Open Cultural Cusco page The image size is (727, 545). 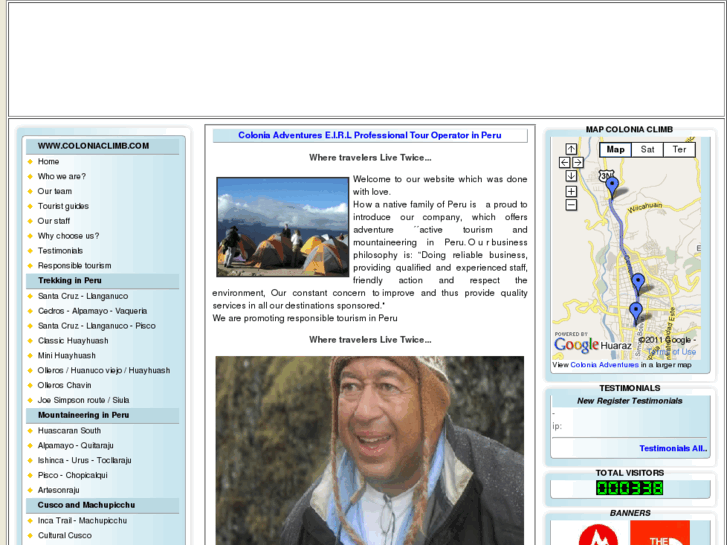[x=64, y=535]
